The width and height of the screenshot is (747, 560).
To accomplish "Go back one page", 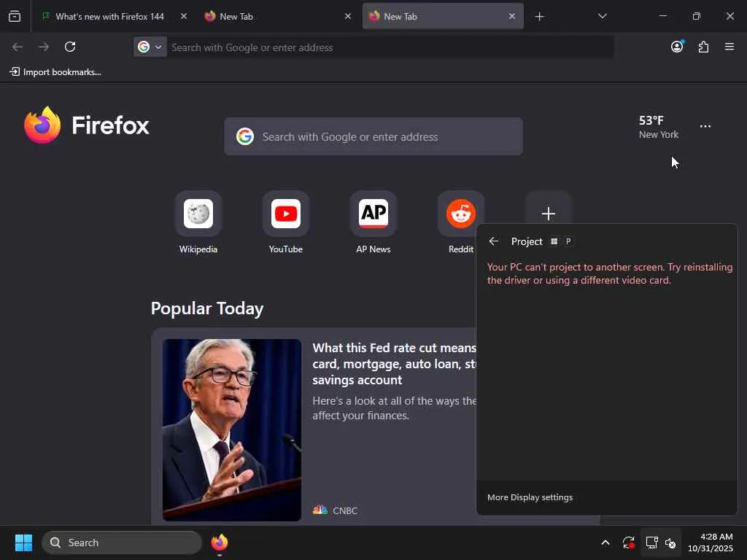I will (18, 47).
